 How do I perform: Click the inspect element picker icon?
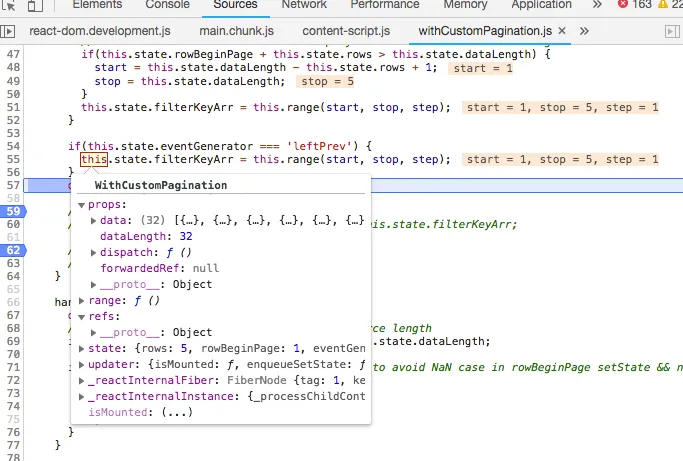coord(8,5)
